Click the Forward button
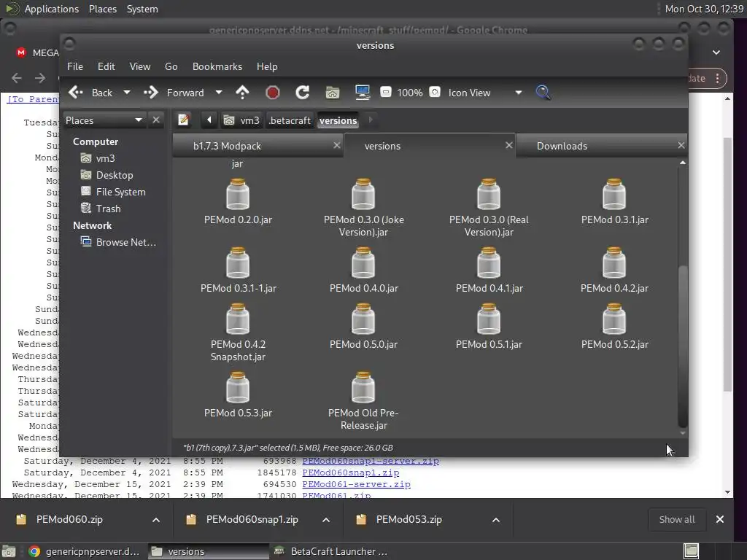Image resolution: width=747 pixels, height=560 pixels. [x=174, y=93]
